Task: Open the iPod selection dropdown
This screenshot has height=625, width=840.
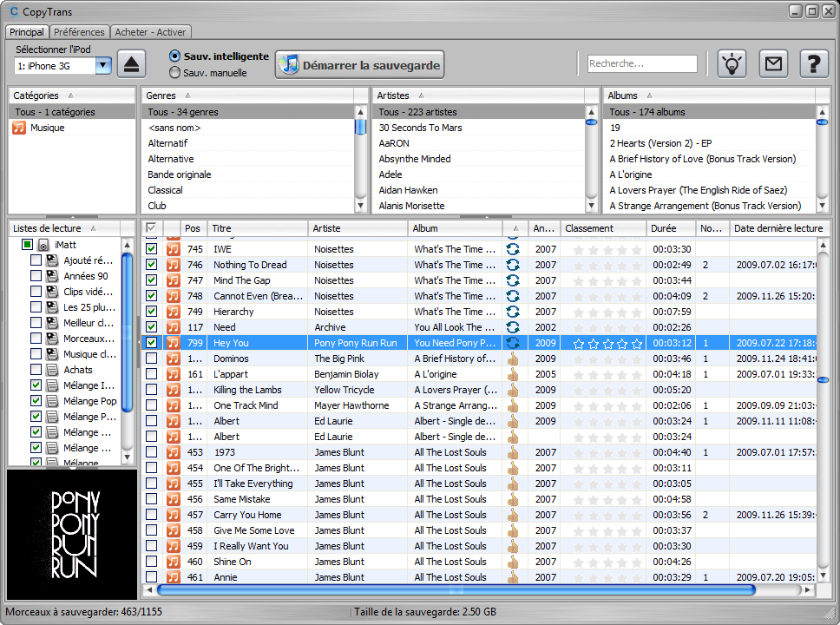Action: (x=103, y=65)
